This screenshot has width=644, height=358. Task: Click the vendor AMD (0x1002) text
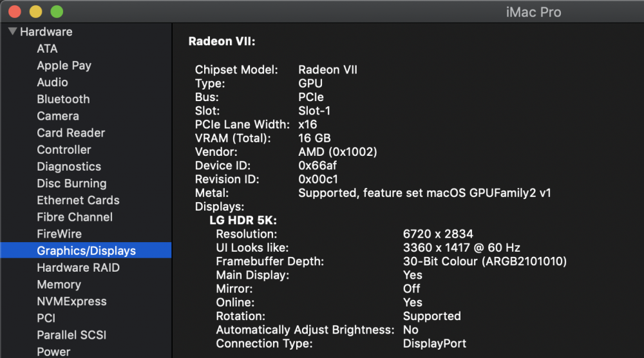tap(337, 152)
